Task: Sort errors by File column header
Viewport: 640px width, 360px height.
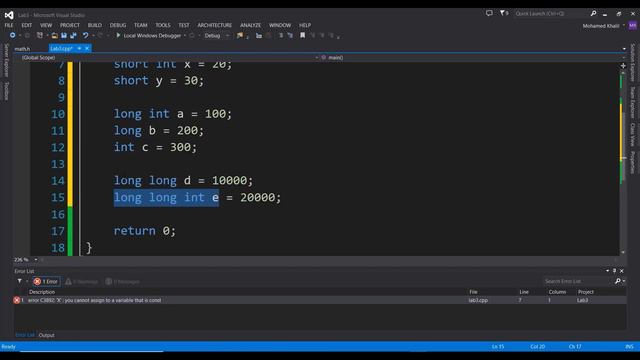Action: (x=473, y=292)
